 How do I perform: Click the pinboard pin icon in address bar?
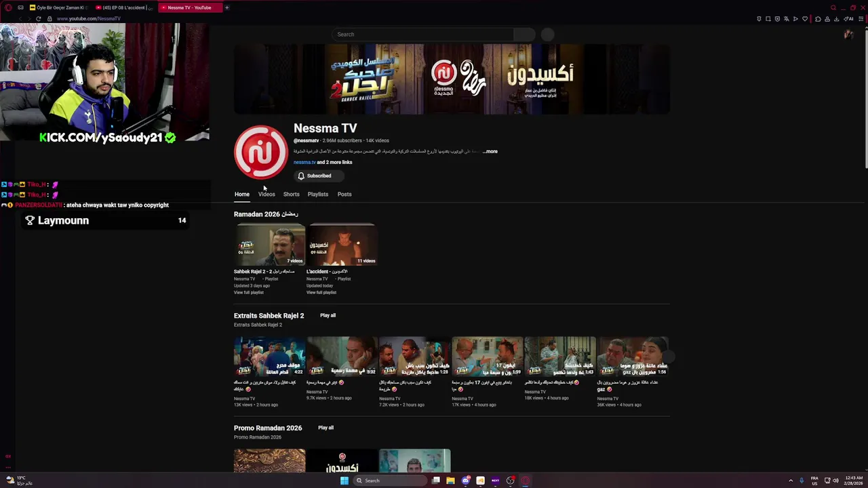759,19
